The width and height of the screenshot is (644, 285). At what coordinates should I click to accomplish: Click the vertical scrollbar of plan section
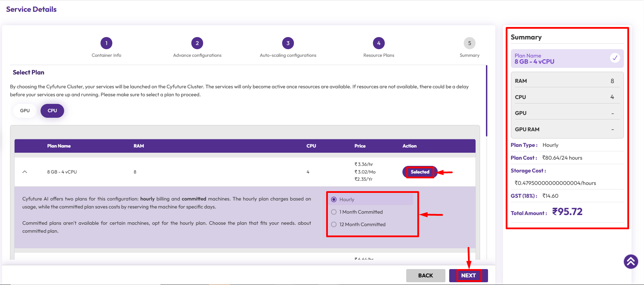486,100
